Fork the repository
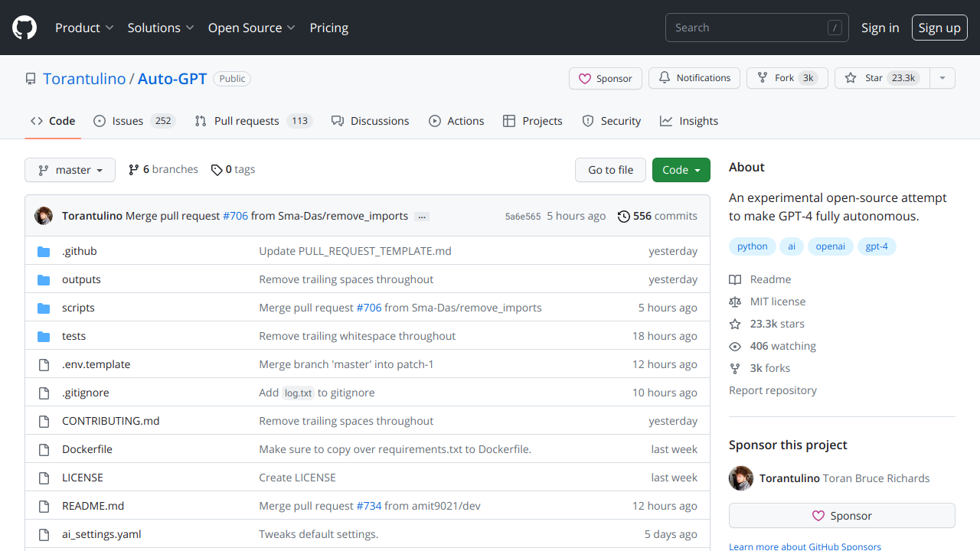This screenshot has width=980, height=551. tap(787, 78)
